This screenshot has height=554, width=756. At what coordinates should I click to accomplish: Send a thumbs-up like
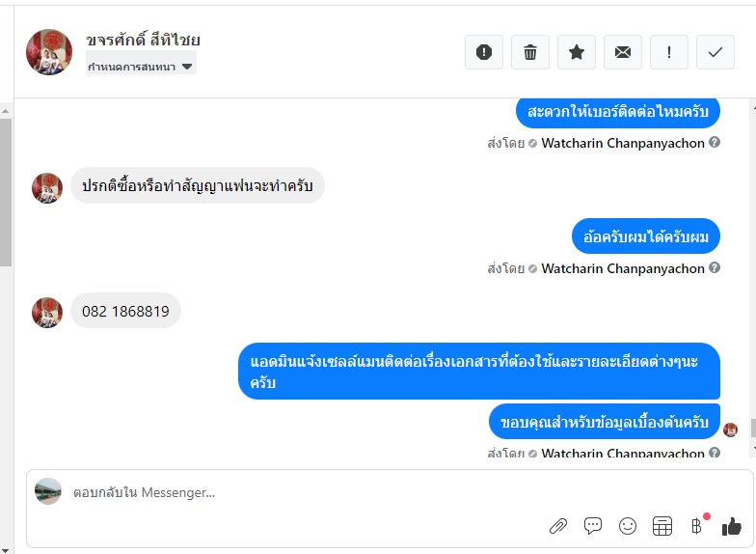click(731, 526)
